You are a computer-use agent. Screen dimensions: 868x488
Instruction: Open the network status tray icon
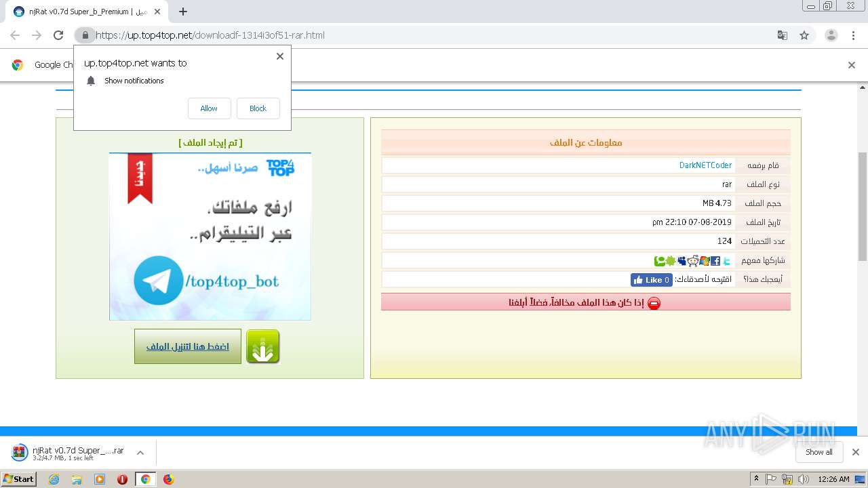pyautogui.click(x=787, y=479)
